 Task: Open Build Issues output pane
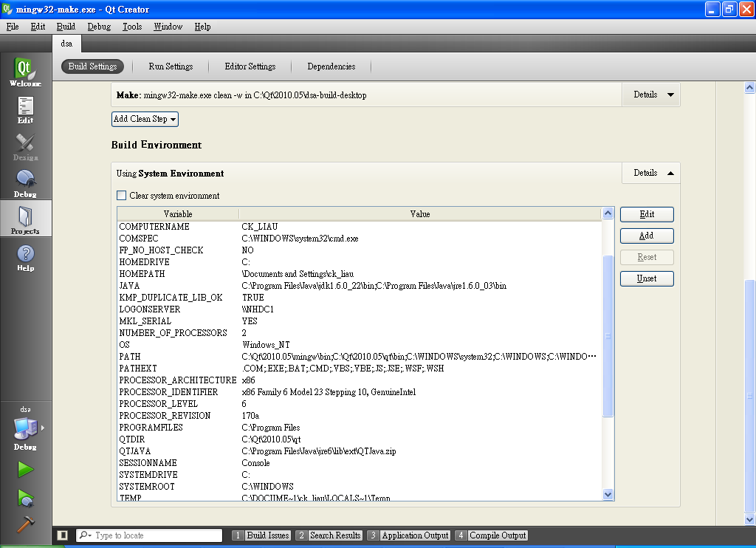(261, 535)
